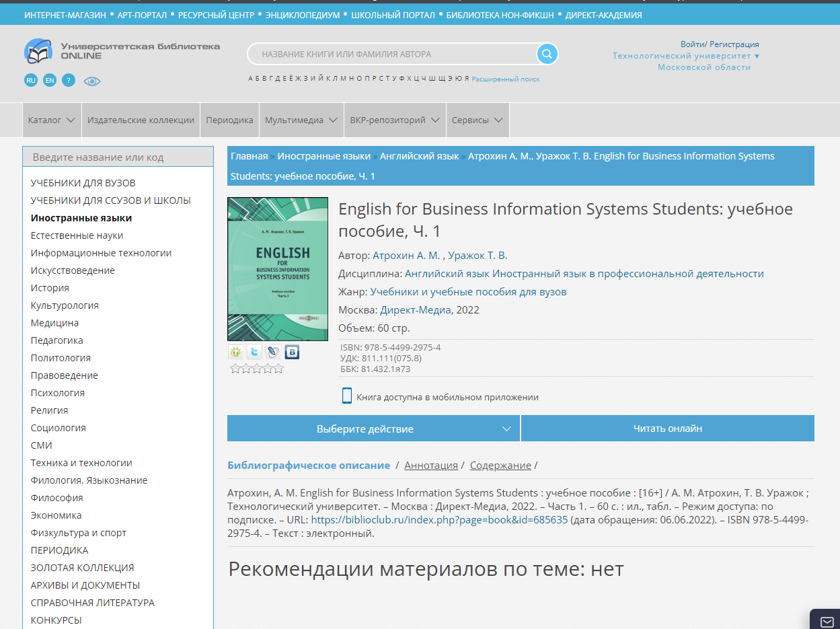
Task: Open the Войти/ Регистрация link
Action: pos(720,44)
